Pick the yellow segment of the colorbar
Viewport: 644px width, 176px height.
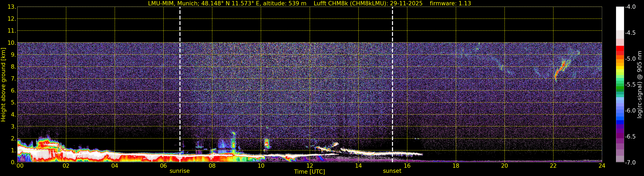[x=620, y=68]
